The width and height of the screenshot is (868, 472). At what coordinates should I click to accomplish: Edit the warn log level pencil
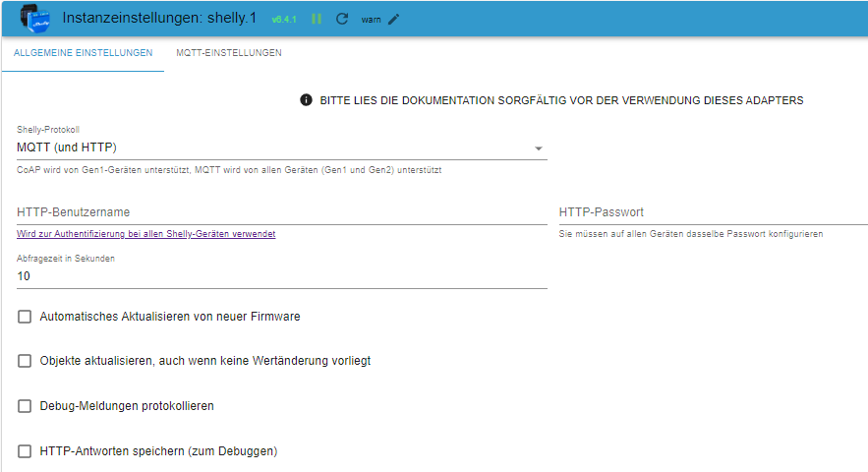coord(393,20)
